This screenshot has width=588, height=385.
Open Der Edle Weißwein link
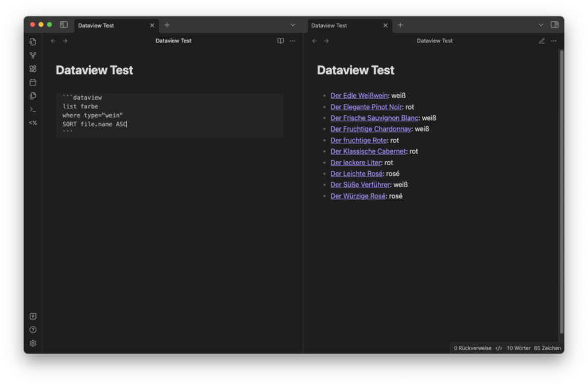point(359,96)
